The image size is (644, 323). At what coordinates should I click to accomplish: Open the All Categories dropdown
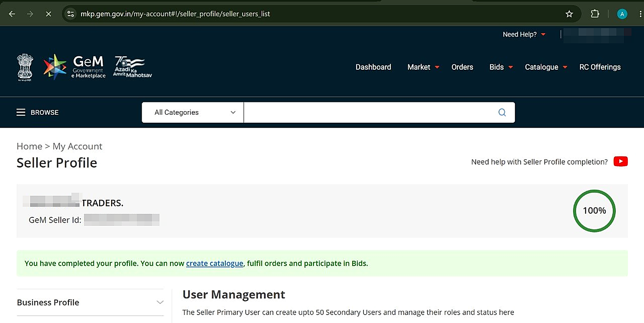[193, 112]
